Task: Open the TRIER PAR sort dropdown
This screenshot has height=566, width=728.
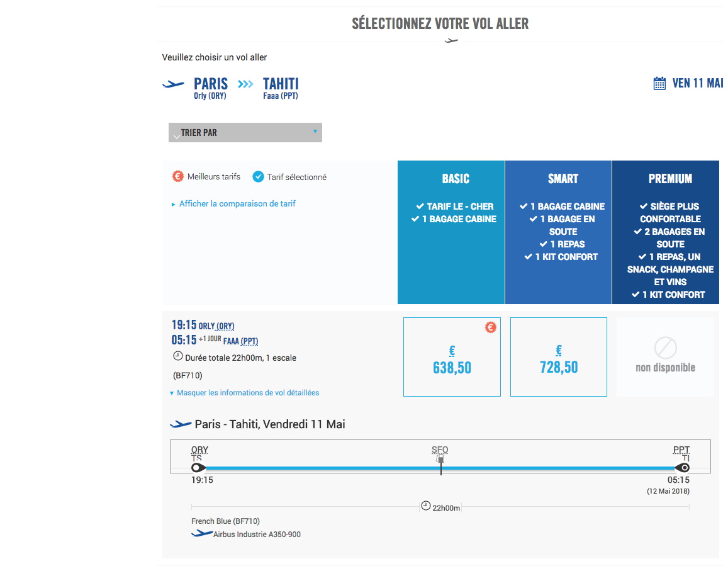Action: click(x=245, y=132)
